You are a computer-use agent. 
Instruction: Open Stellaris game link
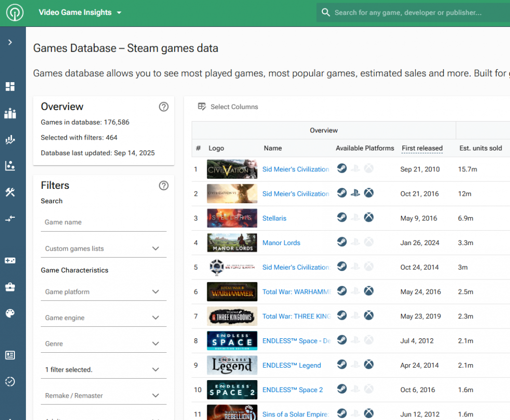click(274, 218)
